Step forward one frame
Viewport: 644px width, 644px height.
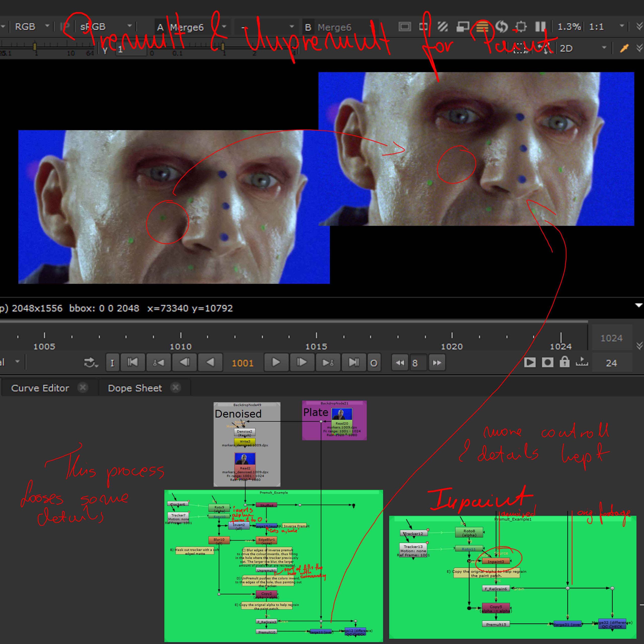coord(302,362)
